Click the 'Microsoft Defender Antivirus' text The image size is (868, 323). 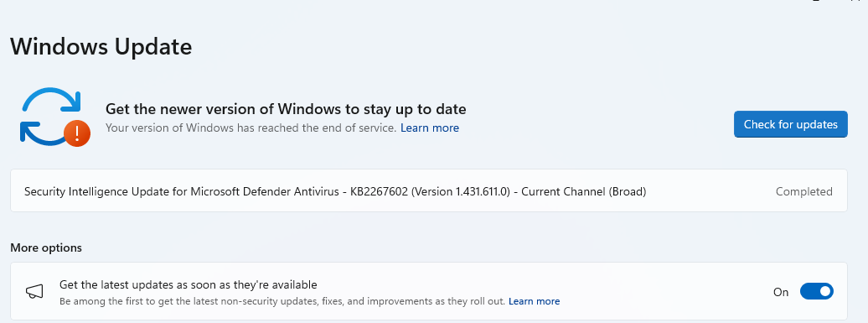(261, 191)
